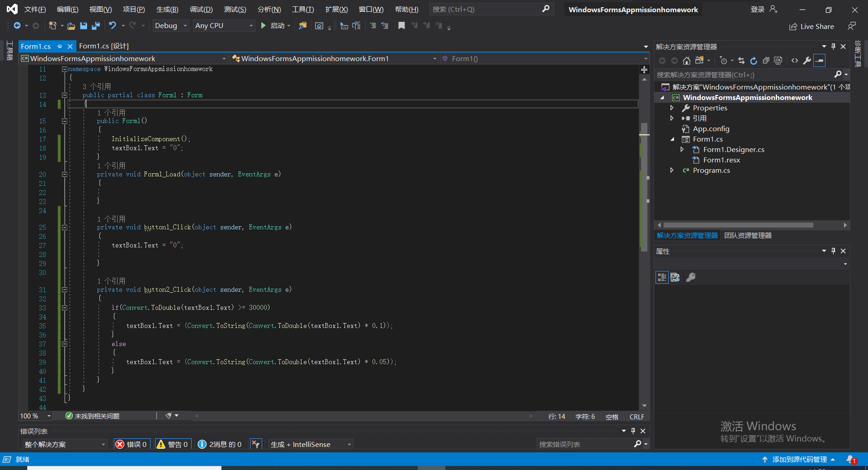Click the Live Share button

pos(812,27)
